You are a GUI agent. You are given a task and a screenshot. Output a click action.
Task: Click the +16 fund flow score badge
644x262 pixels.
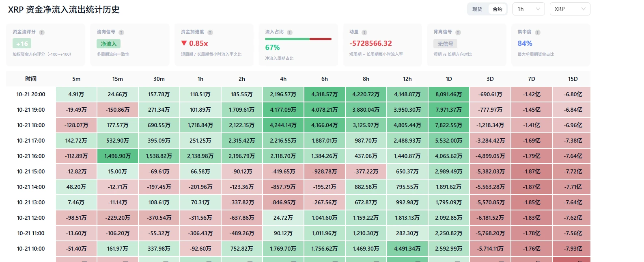[22, 43]
